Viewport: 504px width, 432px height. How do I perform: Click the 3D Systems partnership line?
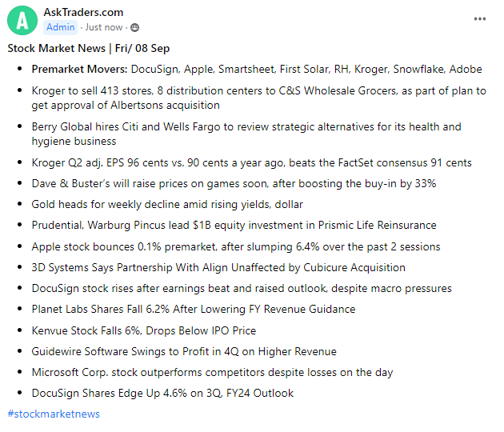(218, 267)
